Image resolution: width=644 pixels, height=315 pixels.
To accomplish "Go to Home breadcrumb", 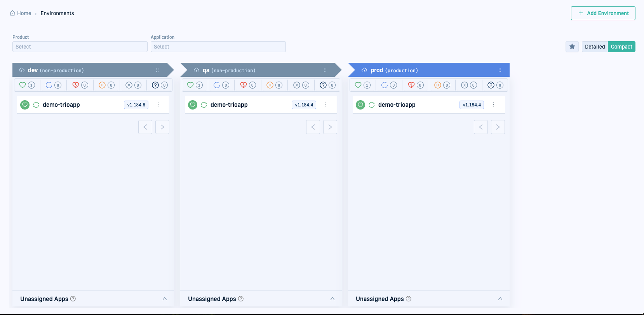I will pyautogui.click(x=24, y=13).
